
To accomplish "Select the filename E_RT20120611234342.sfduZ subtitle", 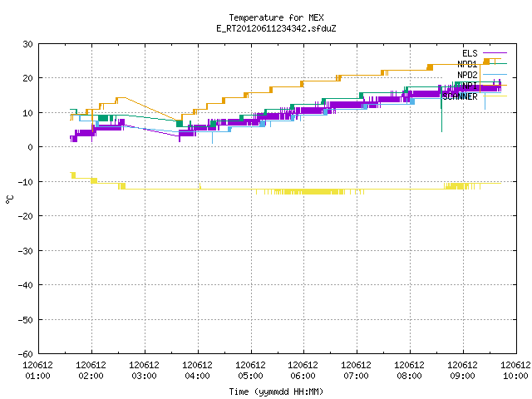I will [276, 28].
